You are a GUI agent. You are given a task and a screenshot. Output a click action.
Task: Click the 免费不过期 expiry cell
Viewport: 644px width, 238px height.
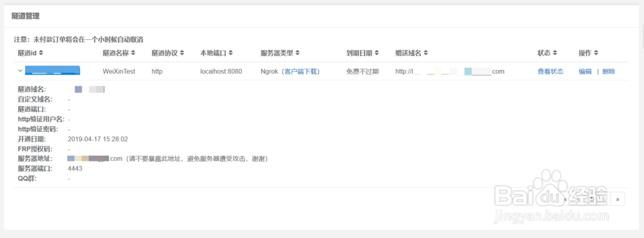click(363, 71)
